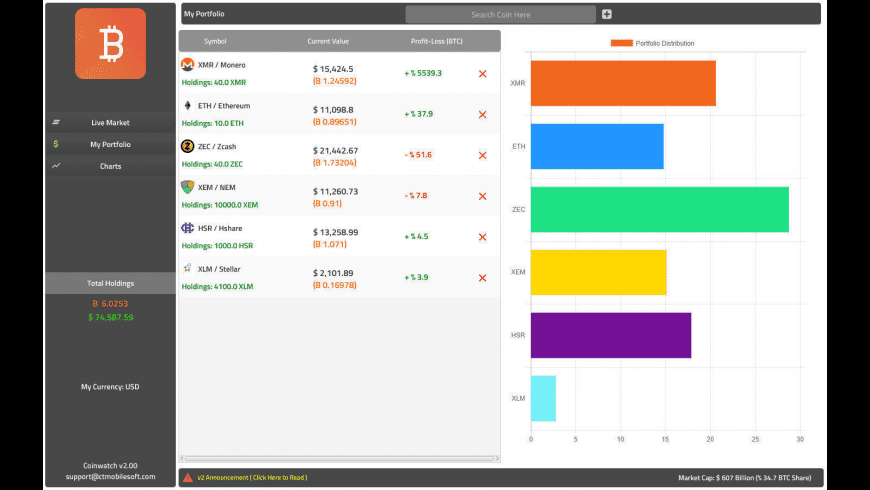Image resolution: width=870 pixels, height=490 pixels.
Task: Click the purple HSR chart bar
Action: click(611, 335)
